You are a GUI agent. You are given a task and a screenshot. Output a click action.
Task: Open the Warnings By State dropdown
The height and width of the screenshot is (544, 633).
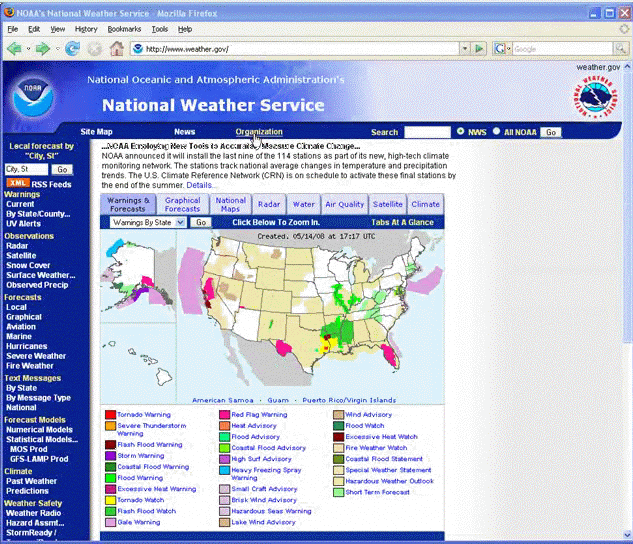(x=149, y=222)
